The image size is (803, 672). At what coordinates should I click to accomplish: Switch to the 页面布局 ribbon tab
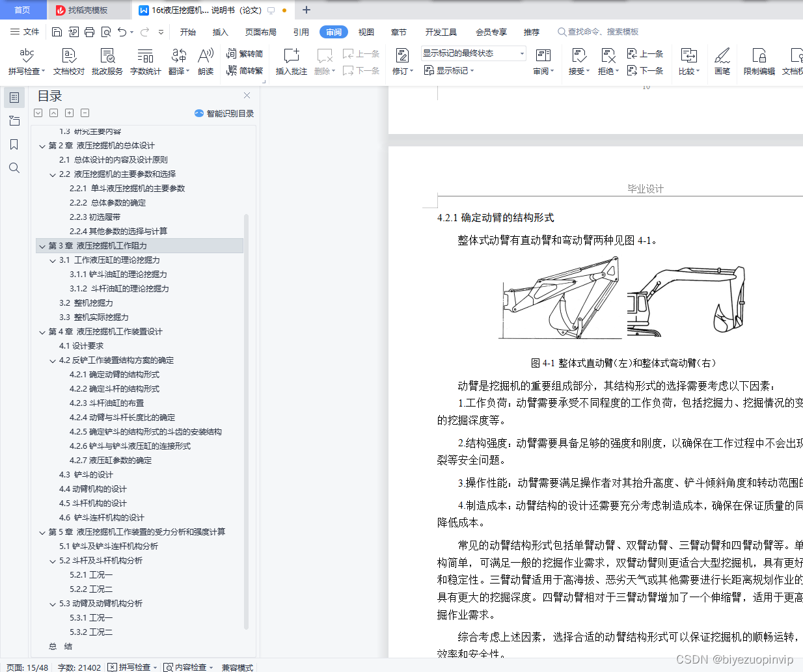click(260, 32)
